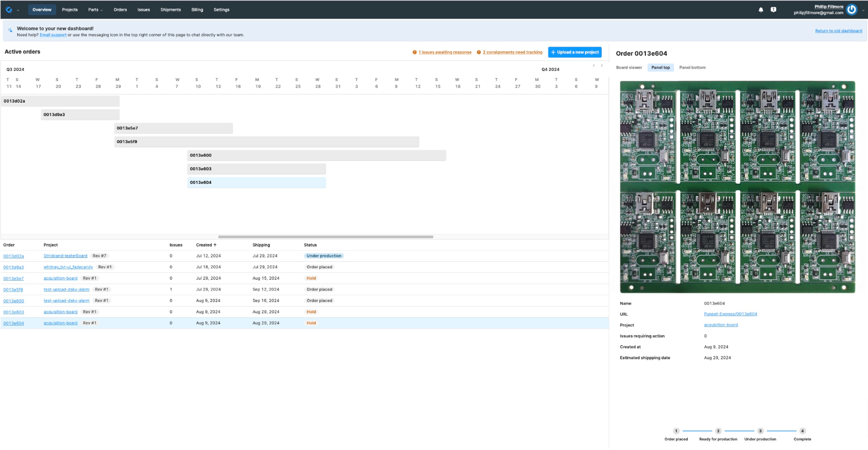The width and height of the screenshot is (868, 450).
Task: Open the account dropdown beside the avatar
Action: [x=863, y=10]
